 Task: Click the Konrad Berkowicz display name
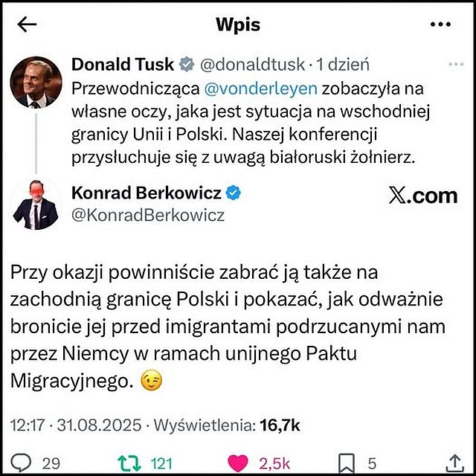(146, 193)
